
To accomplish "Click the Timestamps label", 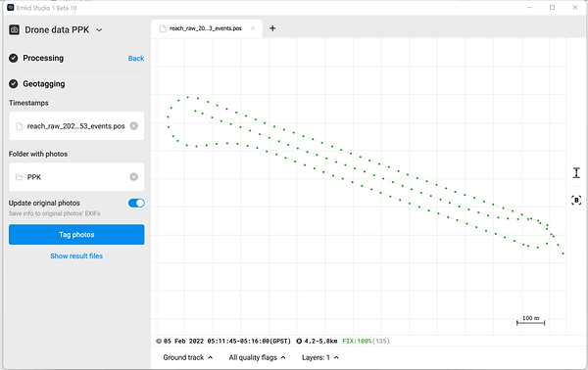I will coord(28,103).
